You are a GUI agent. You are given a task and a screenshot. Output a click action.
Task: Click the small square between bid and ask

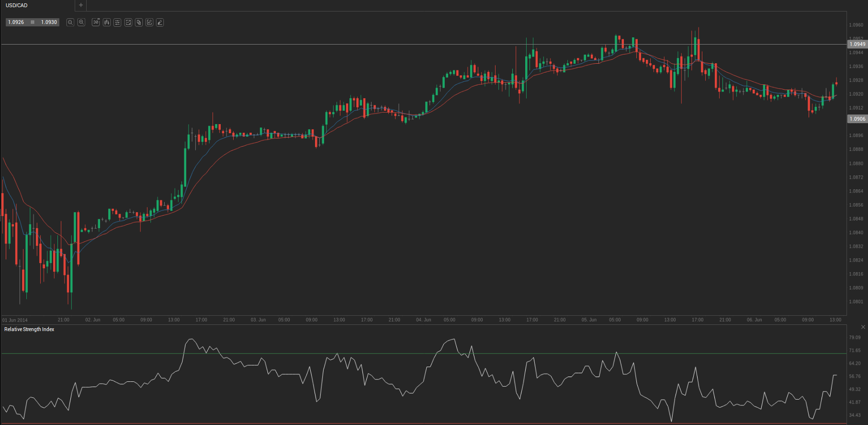pos(33,23)
